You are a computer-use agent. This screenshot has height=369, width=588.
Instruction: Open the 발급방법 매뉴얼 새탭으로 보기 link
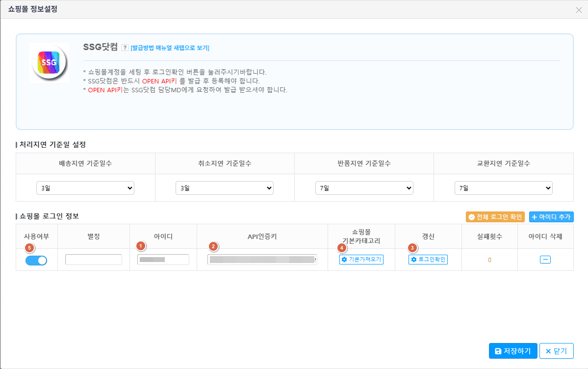pyautogui.click(x=170, y=48)
